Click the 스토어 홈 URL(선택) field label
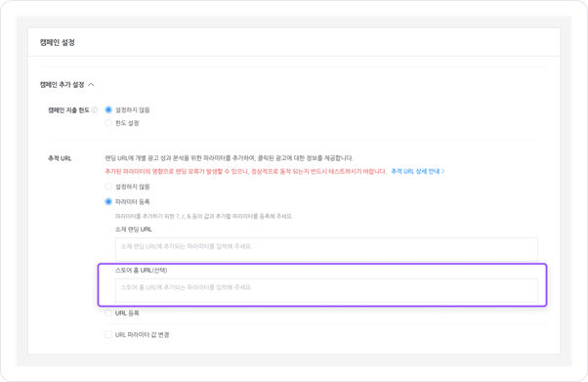The height and width of the screenshot is (382, 588). [x=141, y=271]
